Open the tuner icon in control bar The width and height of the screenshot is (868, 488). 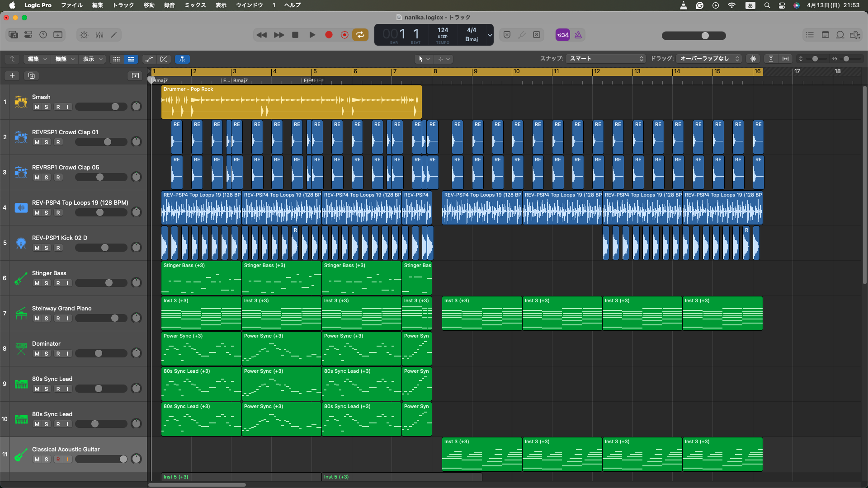pyautogui.click(x=522, y=35)
